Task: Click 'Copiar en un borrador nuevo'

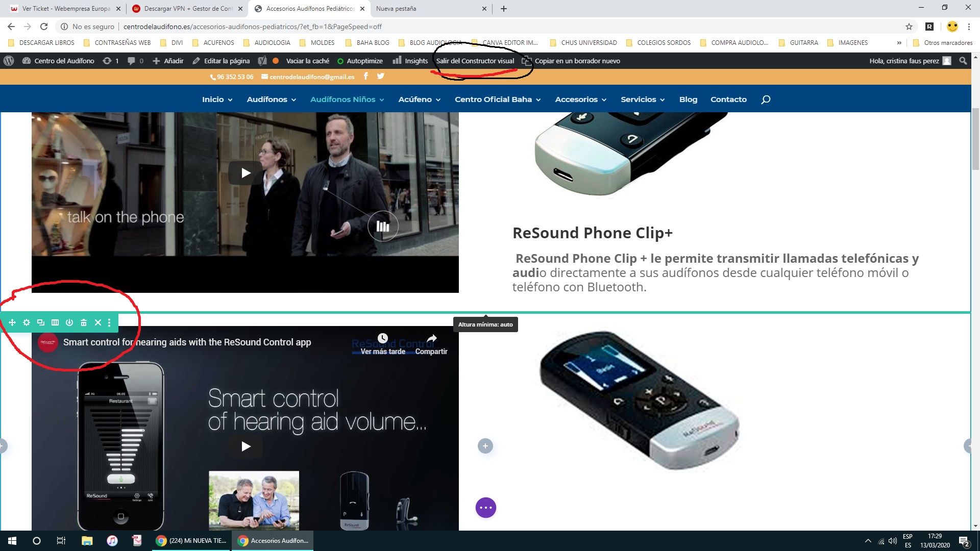Action: click(571, 61)
